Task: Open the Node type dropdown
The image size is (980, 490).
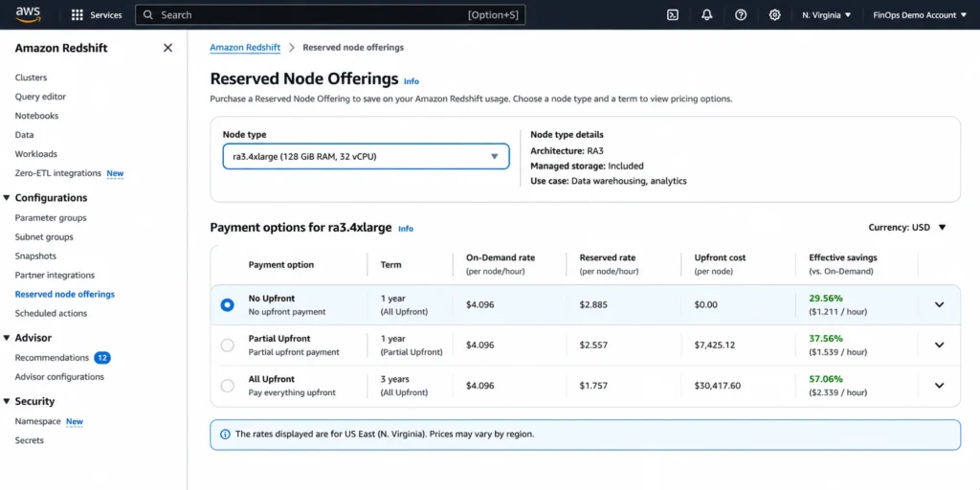Action: (x=367, y=156)
